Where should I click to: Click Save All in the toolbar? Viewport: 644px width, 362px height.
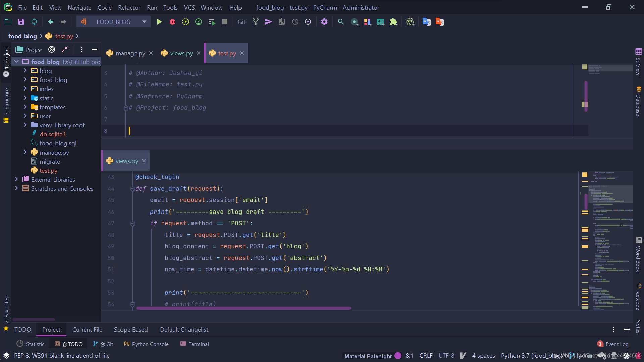click(x=21, y=22)
